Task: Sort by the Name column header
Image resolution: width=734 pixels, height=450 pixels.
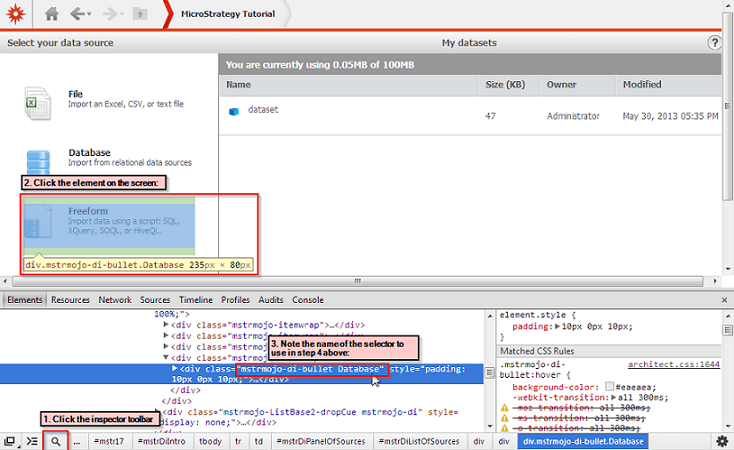Action: pos(349,85)
